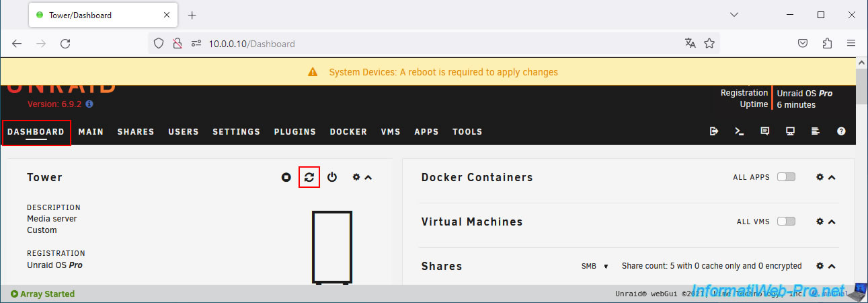Screen dimensions: 868x303
Task: Click the Help question mark icon
Action: pyautogui.click(x=841, y=132)
